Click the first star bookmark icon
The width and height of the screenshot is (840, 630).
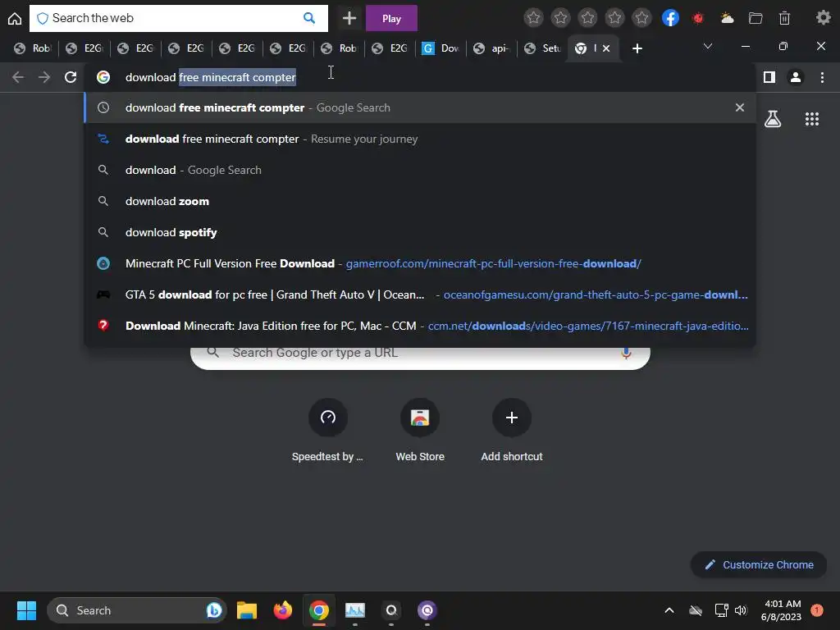533,18
